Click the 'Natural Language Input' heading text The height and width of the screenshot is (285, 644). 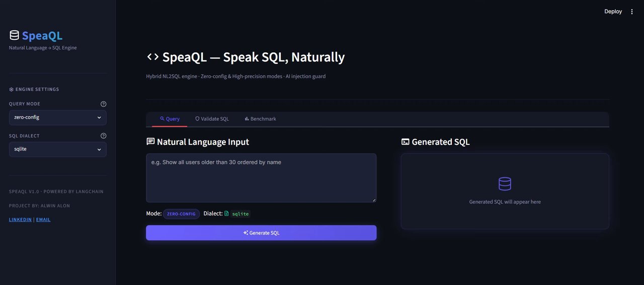pos(203,142)
